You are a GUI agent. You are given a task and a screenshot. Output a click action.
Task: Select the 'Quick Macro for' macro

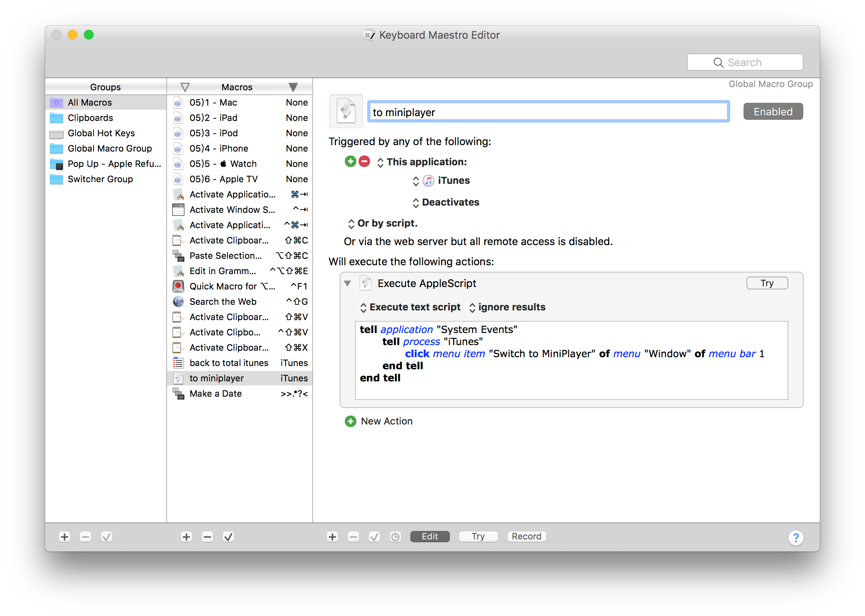(240, 286)
